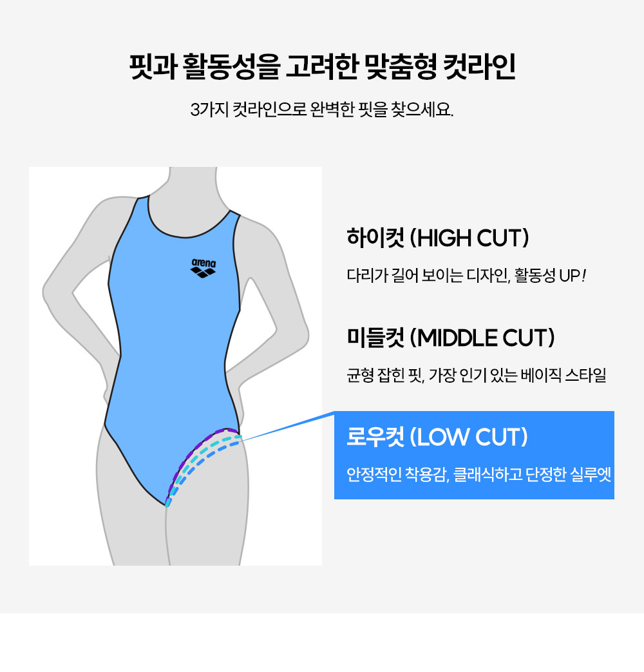The width and height of the screenshot is (644, 672).
Task: Click the pointer line connecting to low cut box
Action: pos(287,426)
